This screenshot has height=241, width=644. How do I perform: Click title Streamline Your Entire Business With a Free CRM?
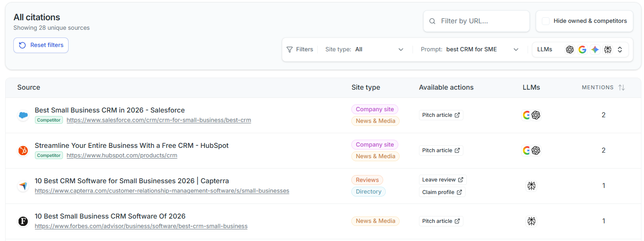click(x=131, y=146)
